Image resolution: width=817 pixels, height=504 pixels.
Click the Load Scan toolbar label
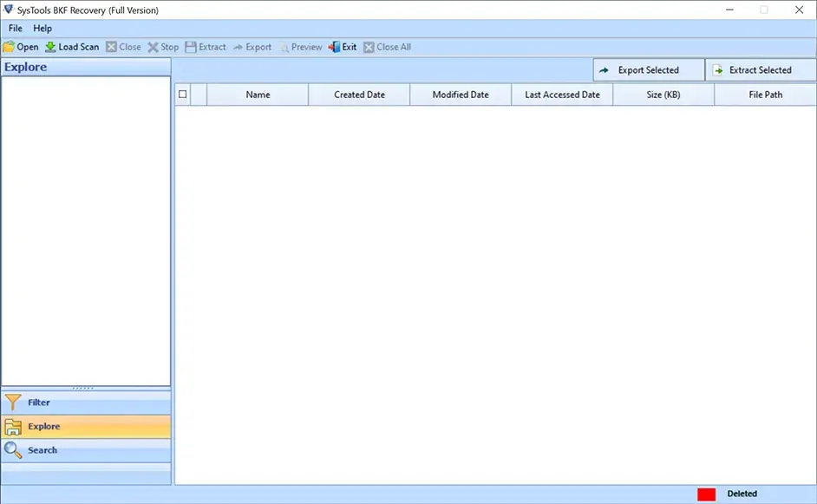[x=79, y=47]
